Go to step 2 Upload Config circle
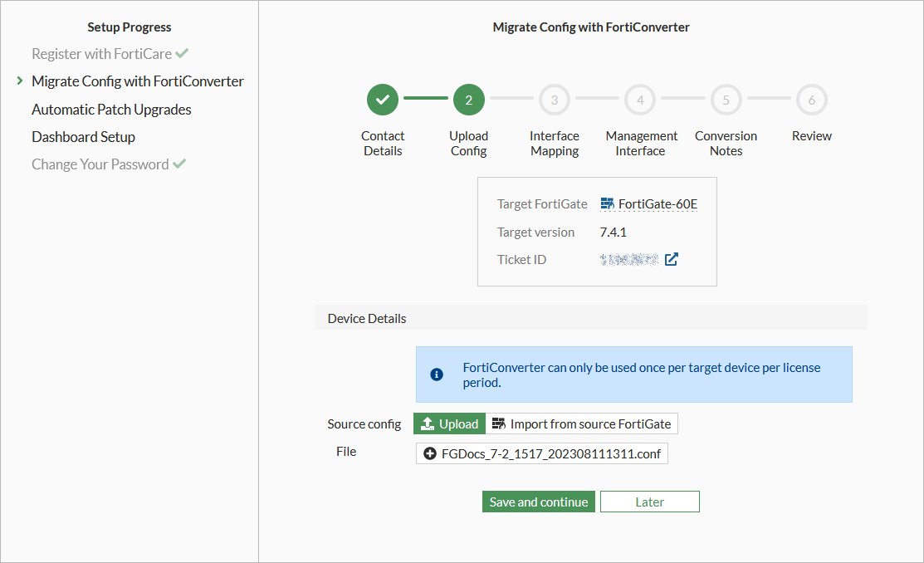 [468, 100]
